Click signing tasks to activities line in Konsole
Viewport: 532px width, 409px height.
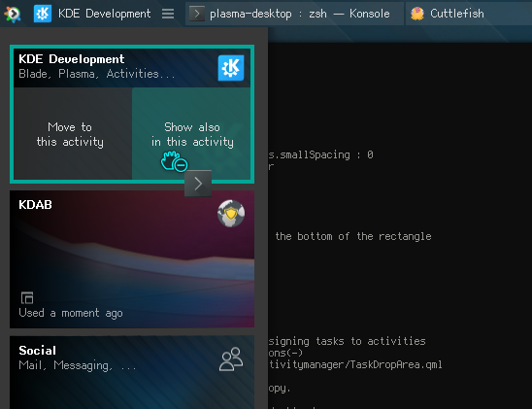point(348,341)
